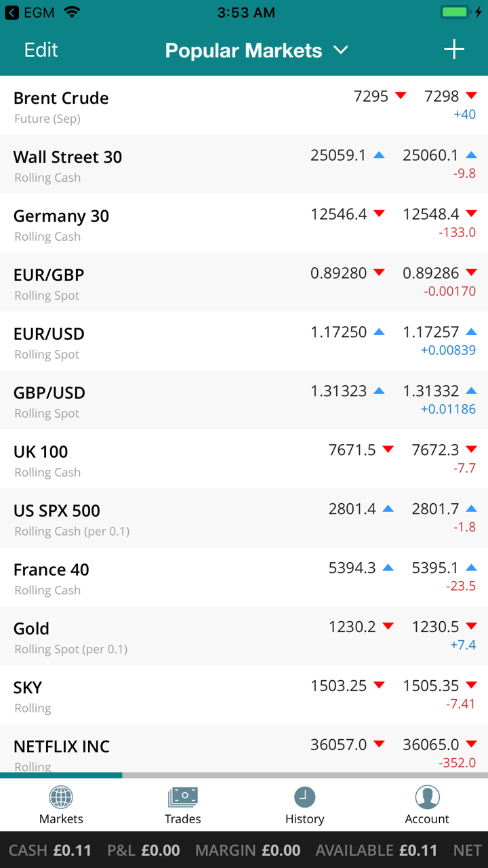Click the horizontal progress bar above tabs
This screenshot has width=488, height=868.
(x=244, y=775)
